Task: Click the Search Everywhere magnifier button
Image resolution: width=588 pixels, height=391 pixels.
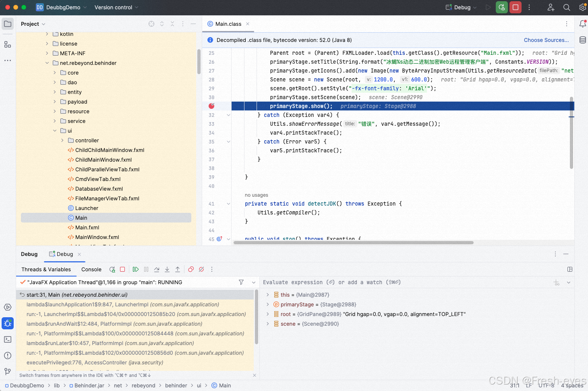Action: click(x=567, y=7)
